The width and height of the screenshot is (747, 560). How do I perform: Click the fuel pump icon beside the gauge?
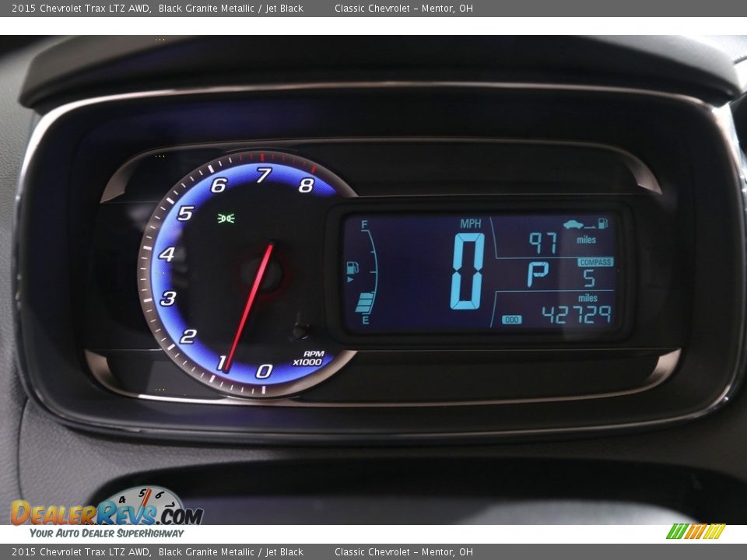[x=352, y=268]
